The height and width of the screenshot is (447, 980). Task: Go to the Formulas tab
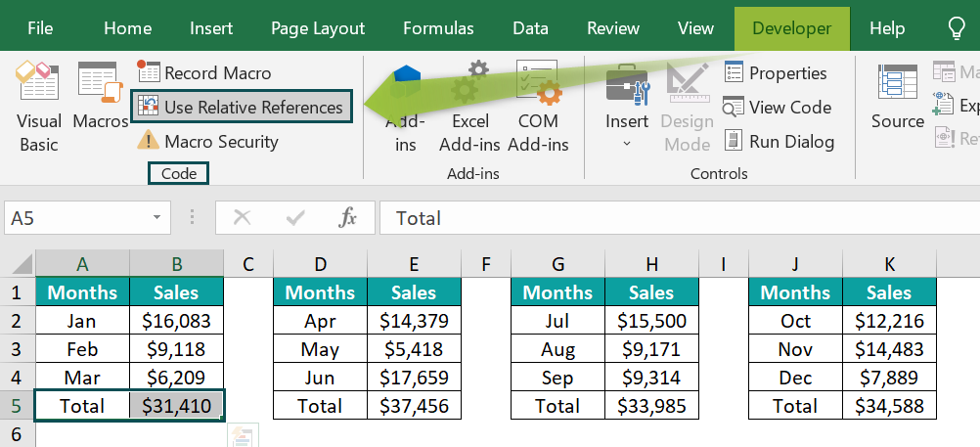click(x=438, y=28)
